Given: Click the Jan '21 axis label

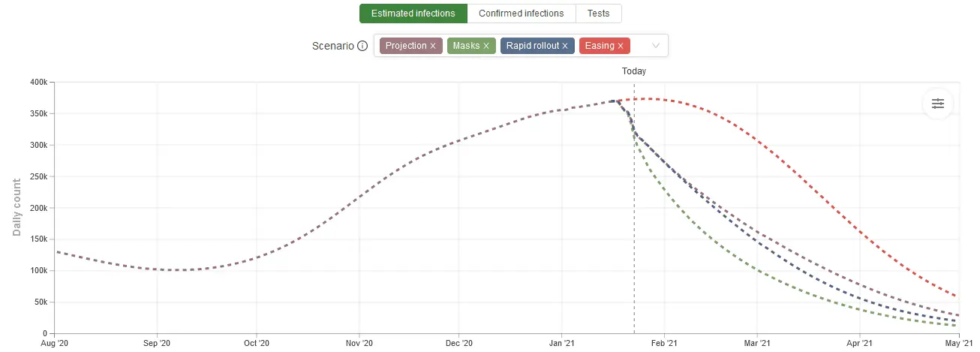Looking at the screenshot, I should [x=561, y=343].
